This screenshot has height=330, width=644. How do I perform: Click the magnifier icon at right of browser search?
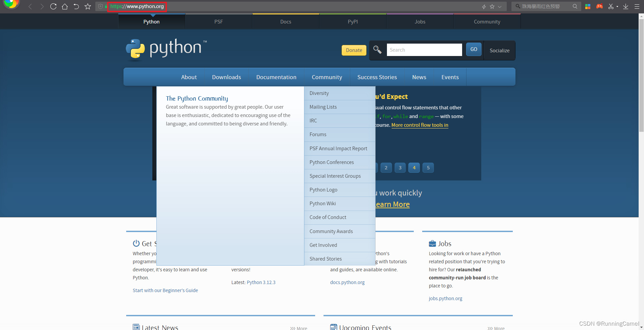pyautogui.click(x=575, y=6)
